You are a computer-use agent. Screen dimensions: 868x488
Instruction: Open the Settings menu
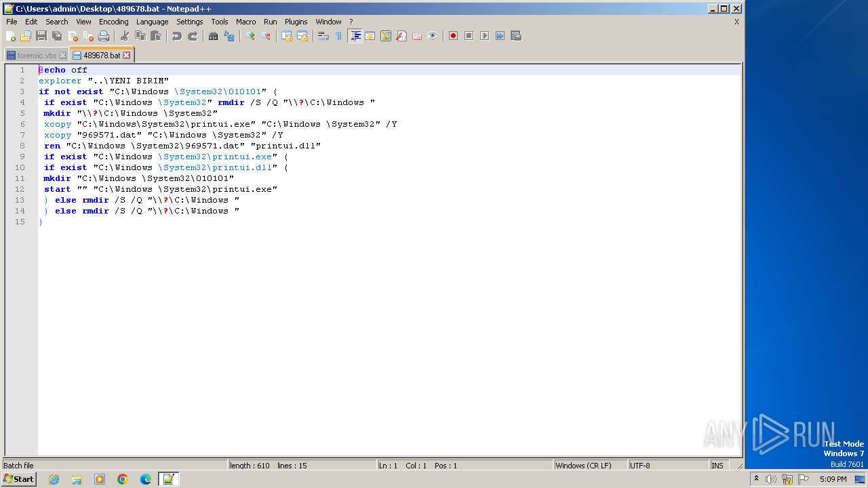[x=189, y=22]
